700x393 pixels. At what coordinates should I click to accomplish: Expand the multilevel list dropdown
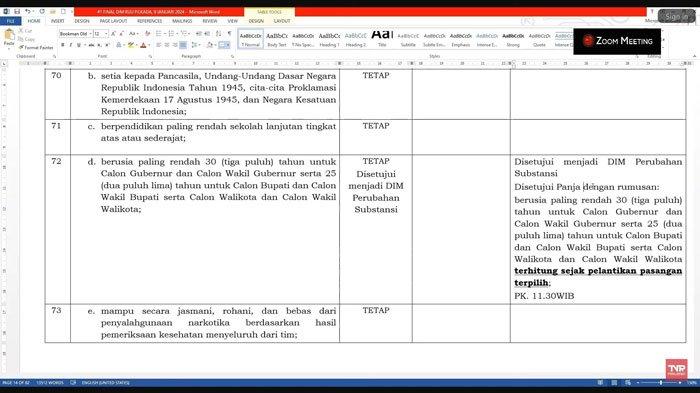[x=189, y=33]
